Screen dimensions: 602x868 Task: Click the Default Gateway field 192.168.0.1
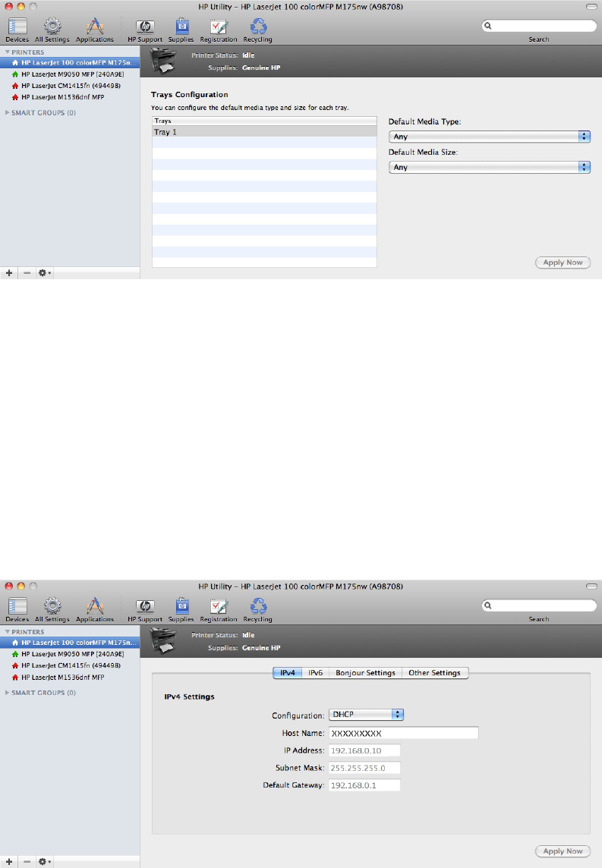click(364, 785)
